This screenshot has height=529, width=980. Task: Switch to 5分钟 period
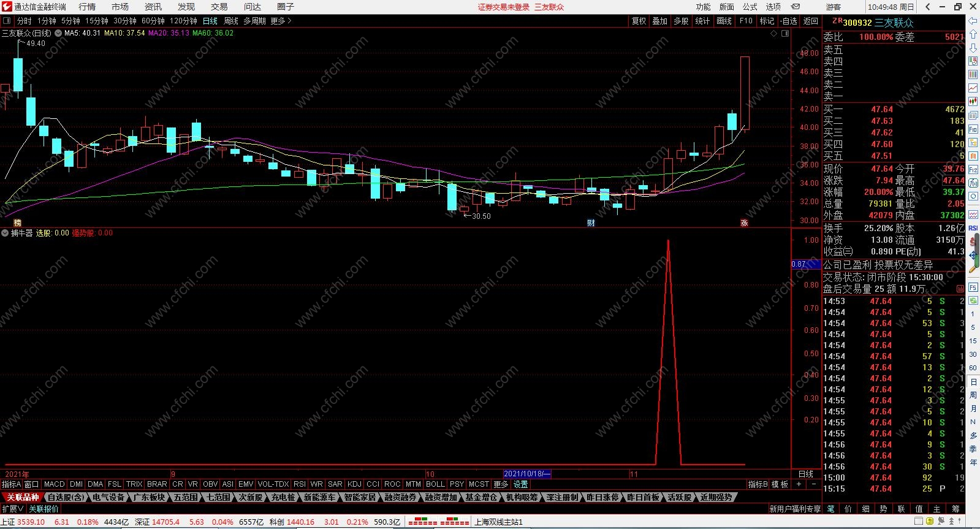70,21
